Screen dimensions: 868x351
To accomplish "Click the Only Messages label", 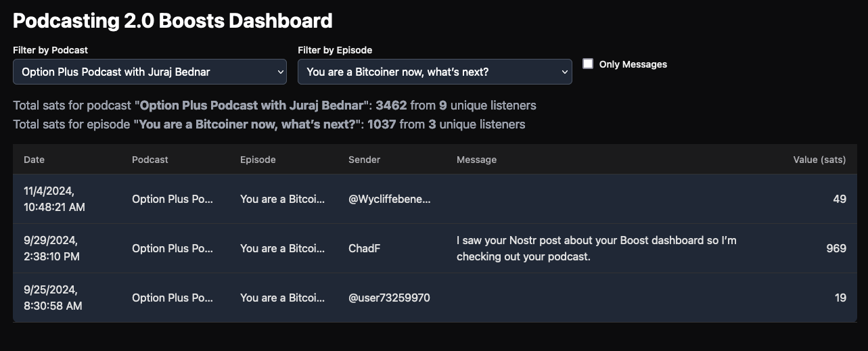I will tap(633, 64).
